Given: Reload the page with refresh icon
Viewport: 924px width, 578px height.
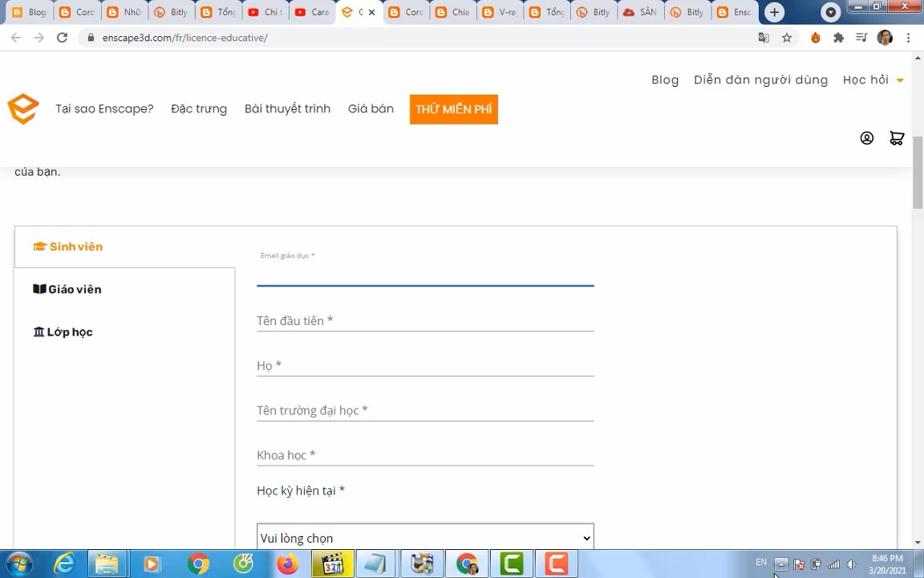Looking at the screenshot, I should (62, 38).
